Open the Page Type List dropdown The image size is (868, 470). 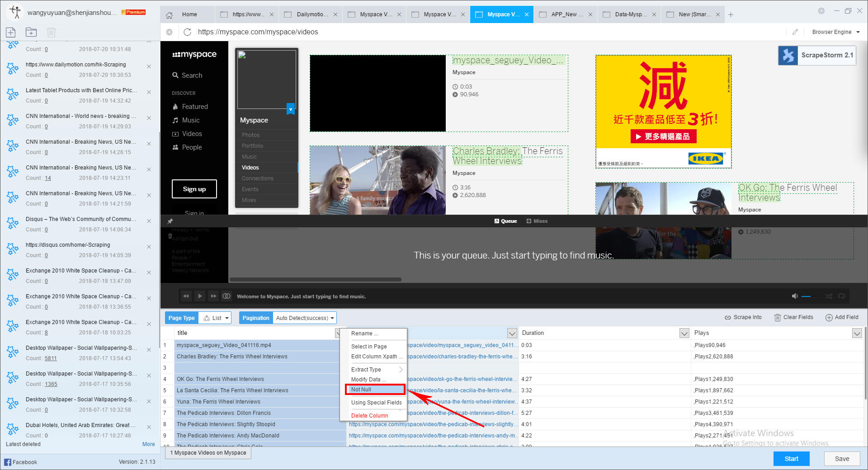point(216,318)
